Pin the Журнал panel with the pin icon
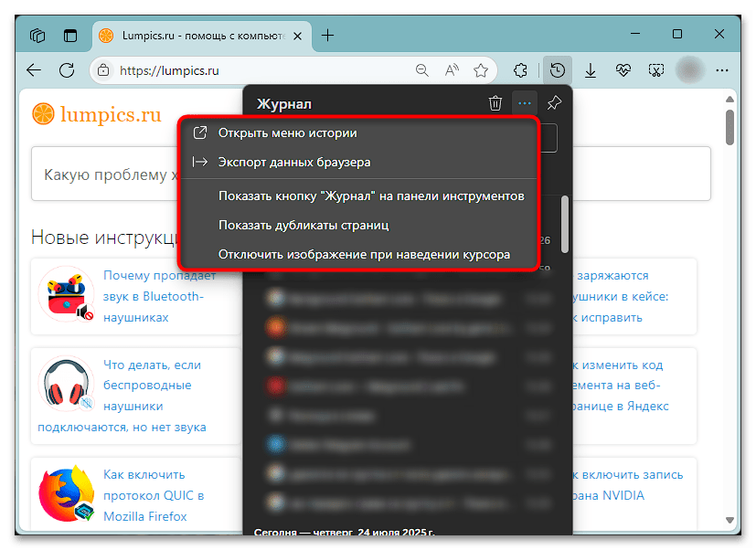 (x=553, y=103)
